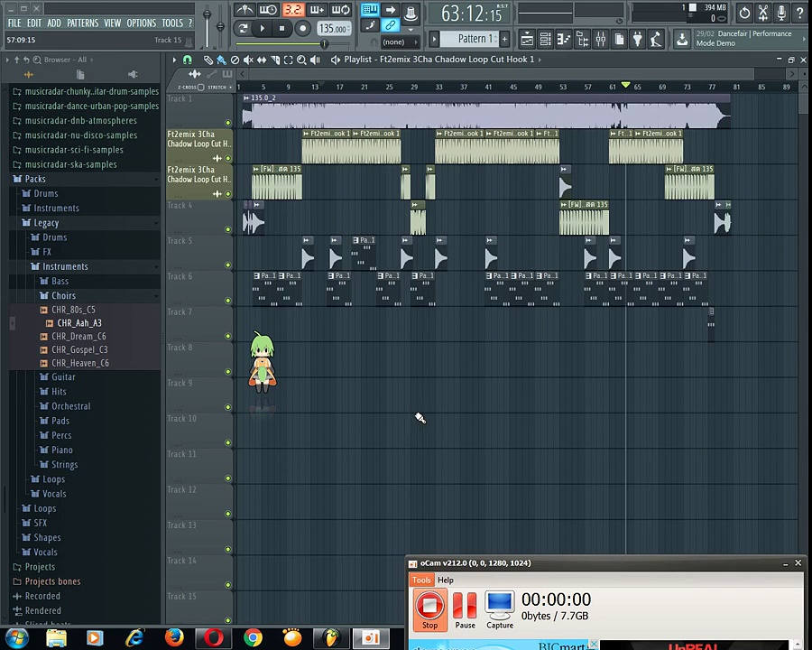812x650 pixels.
Task: Add new pattern with plus button
Action: (x=504, y=39)
